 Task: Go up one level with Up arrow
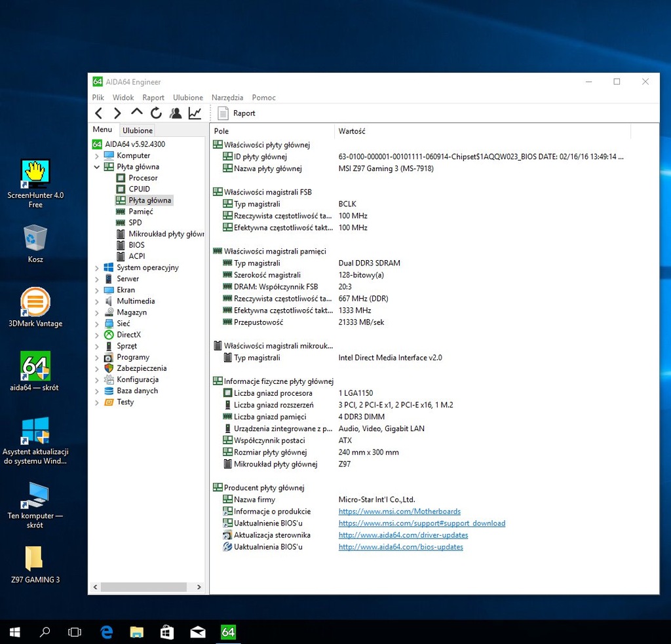(x=136, y=113)
